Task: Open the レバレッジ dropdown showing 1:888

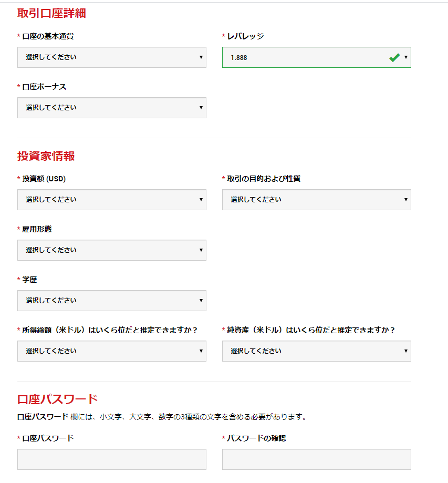Action: pos(317,57)
